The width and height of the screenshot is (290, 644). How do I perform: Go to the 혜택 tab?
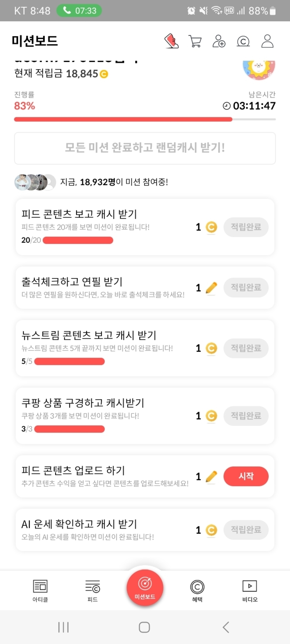click(197, 591)
